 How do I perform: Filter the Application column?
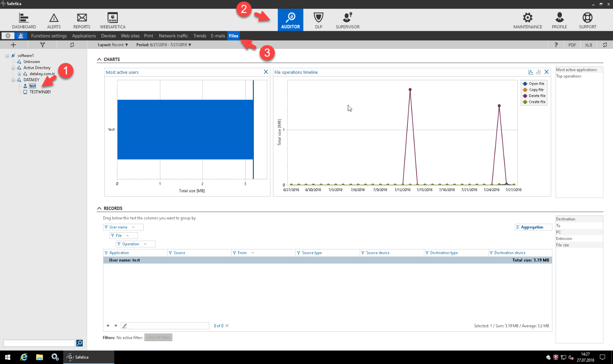pos(106,253)
